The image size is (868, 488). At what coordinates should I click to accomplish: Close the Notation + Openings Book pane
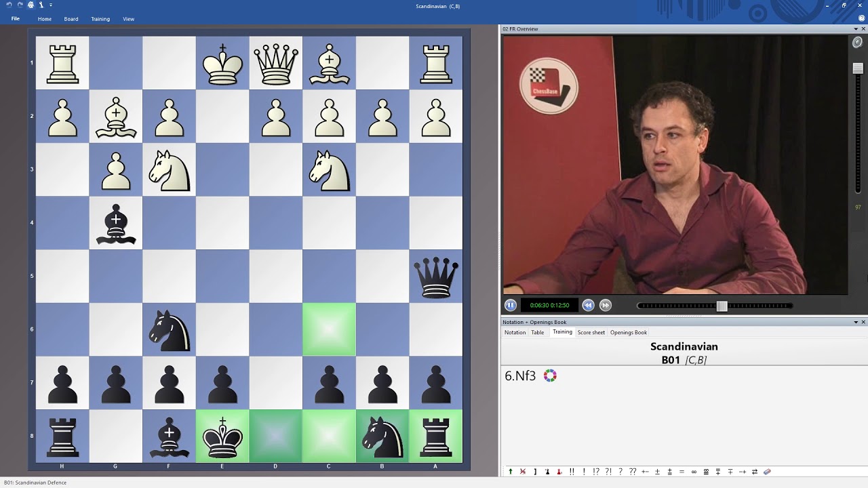(863, 322)
